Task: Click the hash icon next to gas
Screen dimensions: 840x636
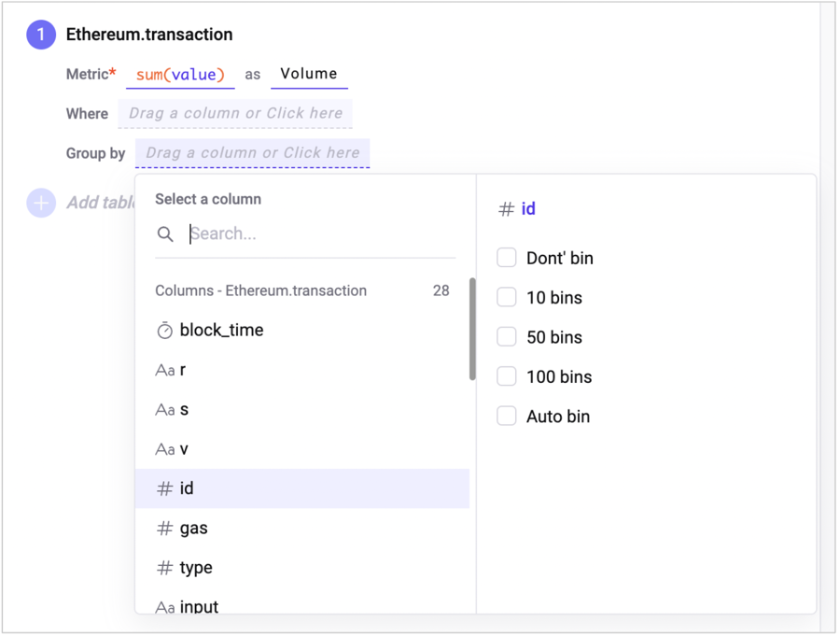Action: [x=165, y=529]
